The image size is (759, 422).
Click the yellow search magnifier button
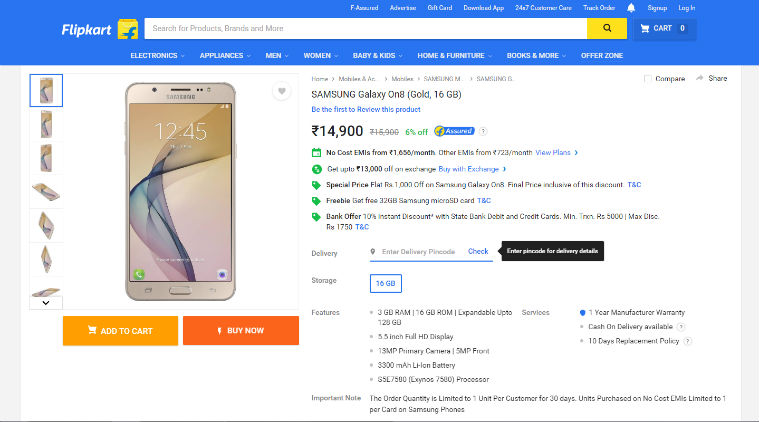pyautogui.click(x=607, y=28)
